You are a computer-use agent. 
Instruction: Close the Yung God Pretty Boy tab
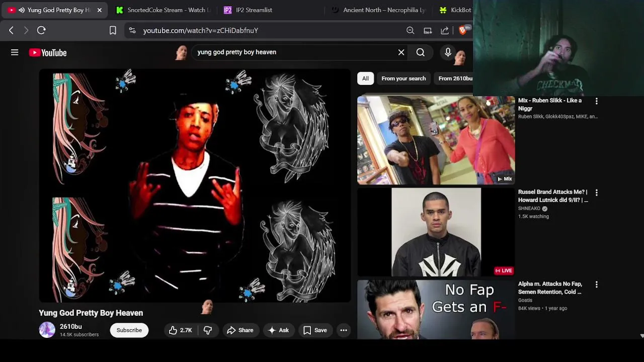pyautogui.click(x=99, y=10)
